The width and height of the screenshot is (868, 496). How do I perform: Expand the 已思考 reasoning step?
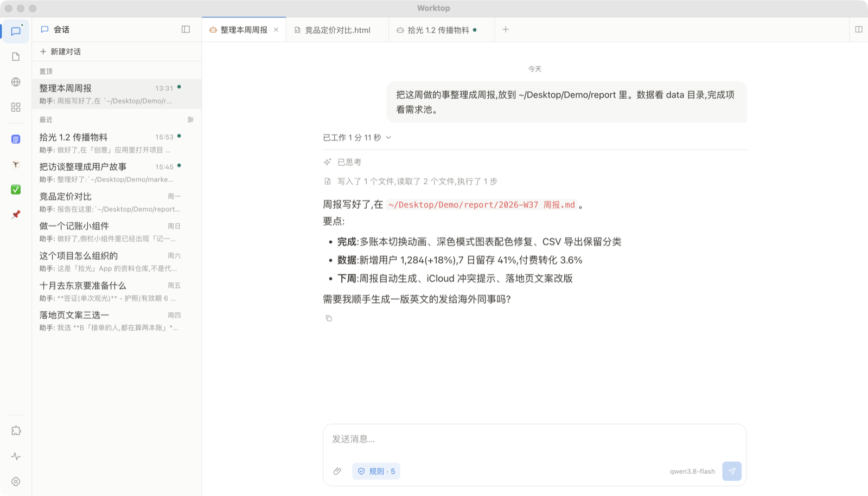tap(343, 162)
